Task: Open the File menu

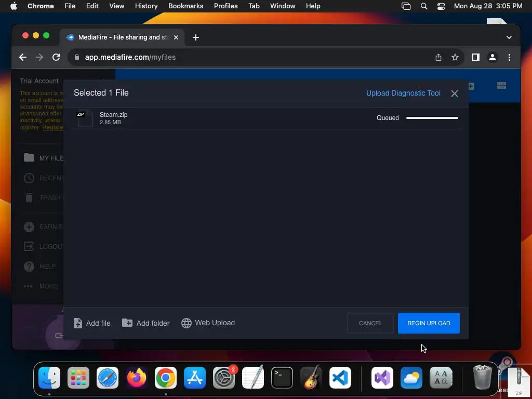Action: point(70,6)
